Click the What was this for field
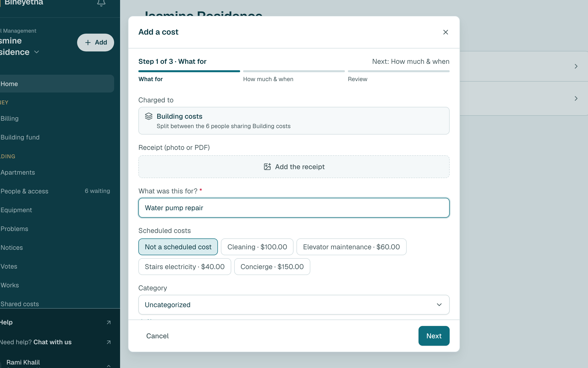This screenshot has width=588, height=368. [294, 208]
